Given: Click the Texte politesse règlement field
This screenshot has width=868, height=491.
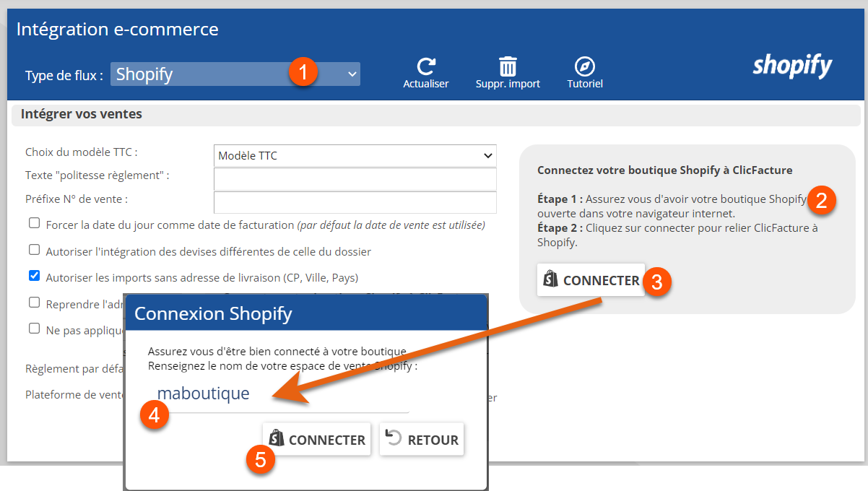Looking at the screenshot, I should coord(355,179).
